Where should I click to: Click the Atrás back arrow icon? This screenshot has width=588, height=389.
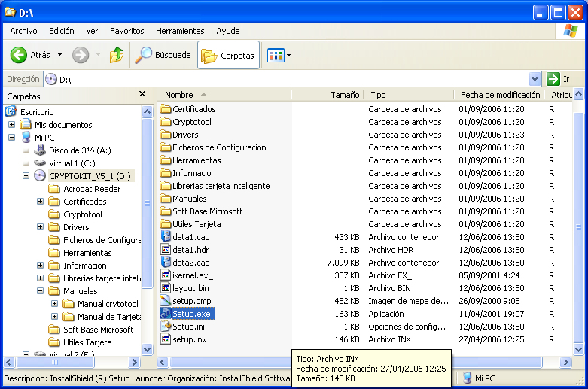coord(19,55)
